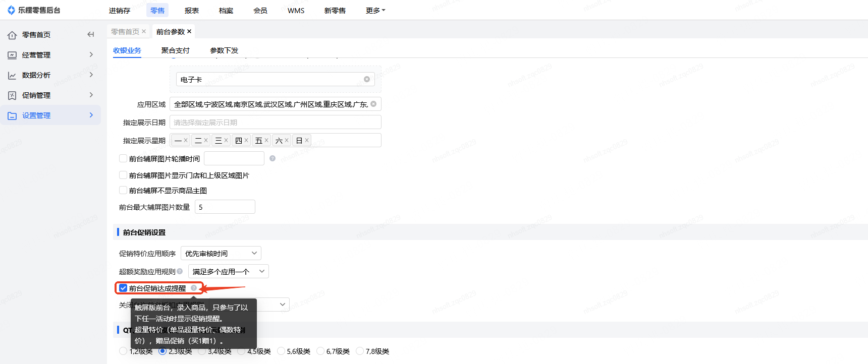
Task: Click help icon beside 轮播时间 field
Action: click(273, 158)
